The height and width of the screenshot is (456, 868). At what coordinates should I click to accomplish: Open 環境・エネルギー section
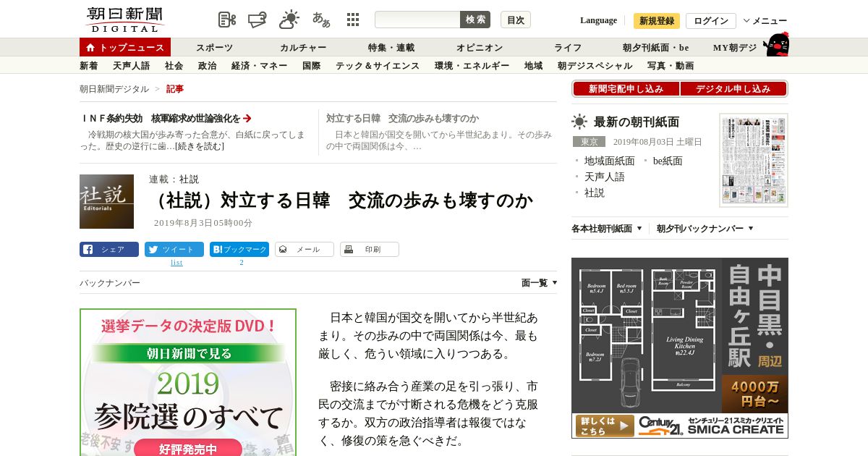(472, 66)
